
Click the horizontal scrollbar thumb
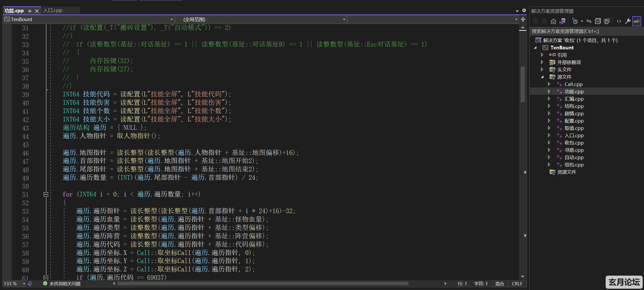(x=262, y=283)
